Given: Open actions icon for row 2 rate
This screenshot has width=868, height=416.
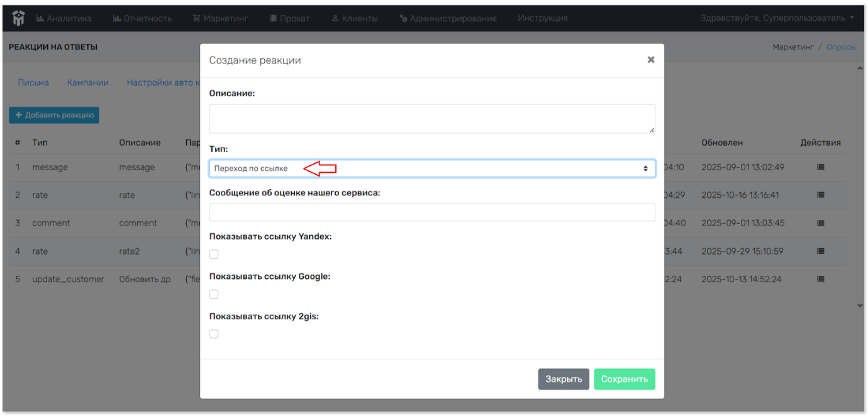Looking at the screenshot, I should pyautogui.click(x=820, y=195).
